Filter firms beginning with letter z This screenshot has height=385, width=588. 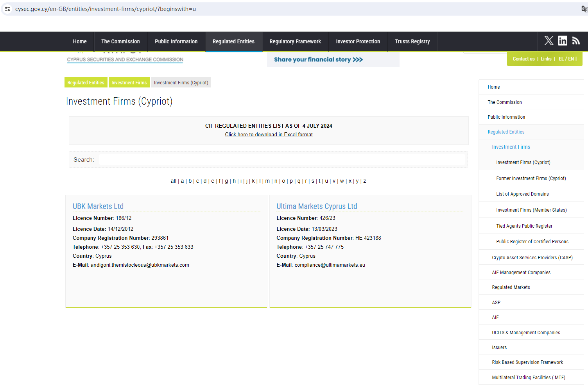pos(365,181)
